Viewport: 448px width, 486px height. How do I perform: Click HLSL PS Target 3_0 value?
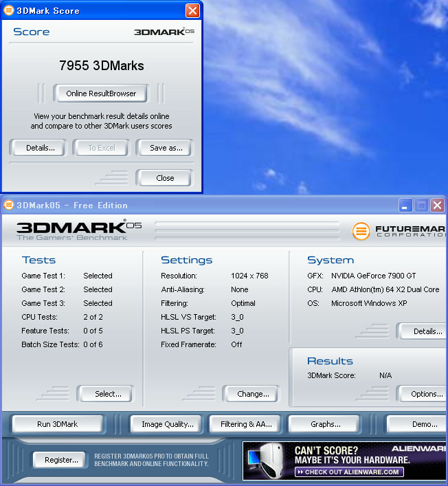coord(237,331)
